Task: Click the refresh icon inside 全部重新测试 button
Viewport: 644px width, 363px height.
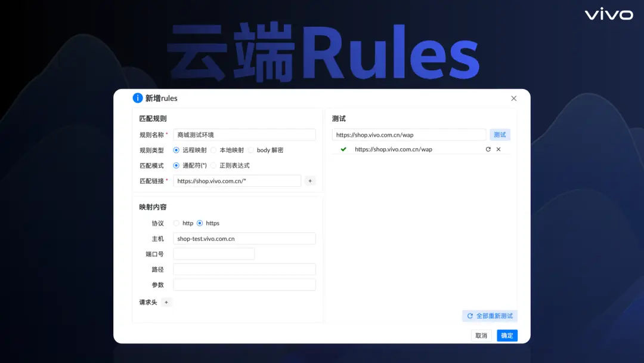Action: [x=469, y=316]
